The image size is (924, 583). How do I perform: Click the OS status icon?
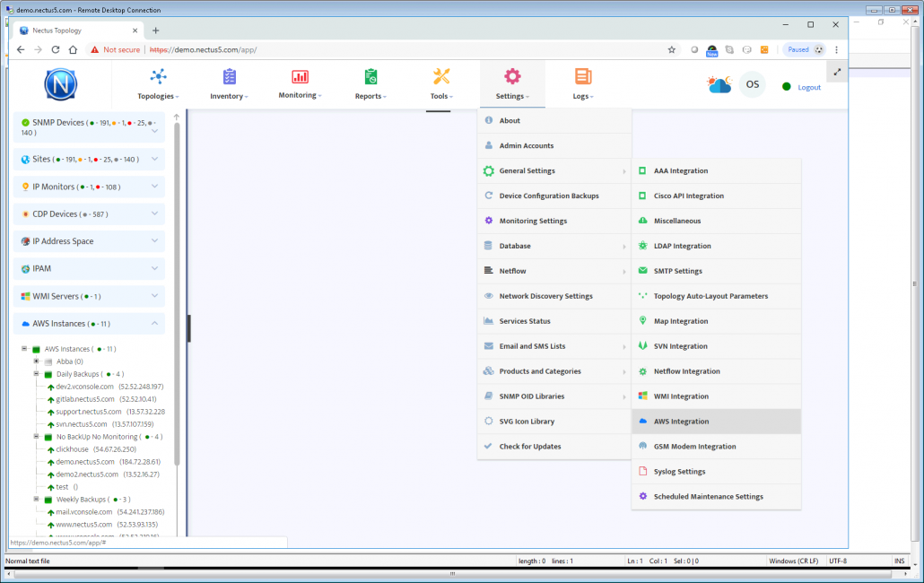(x=752, y=83)
